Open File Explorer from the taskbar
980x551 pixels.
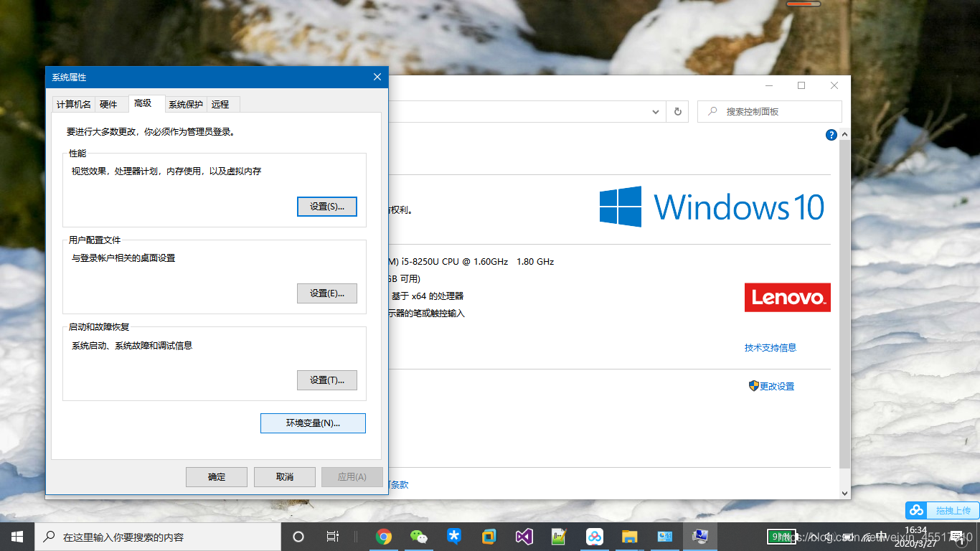click(629, 537)
